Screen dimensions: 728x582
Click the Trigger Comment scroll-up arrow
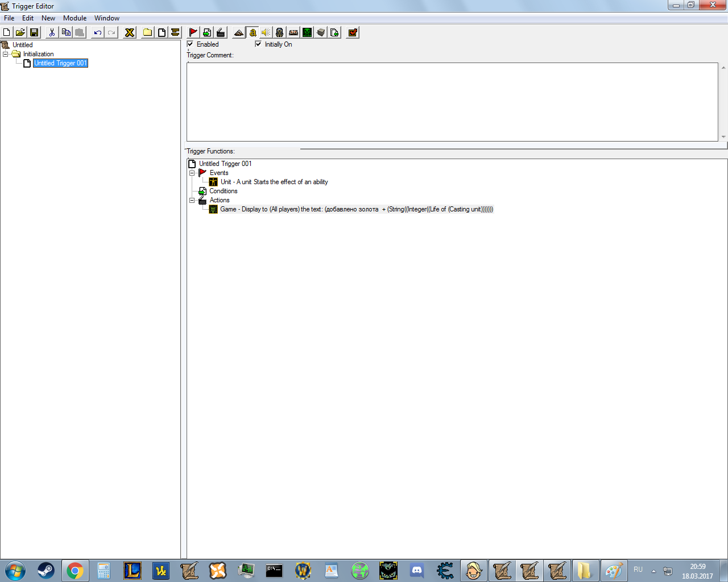(x=723, y=68)
